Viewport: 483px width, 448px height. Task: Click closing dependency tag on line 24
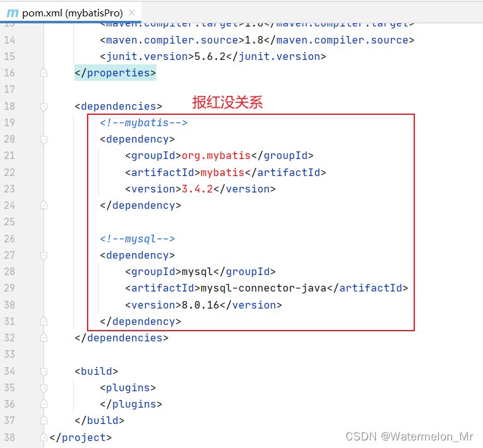click(141, 206)
